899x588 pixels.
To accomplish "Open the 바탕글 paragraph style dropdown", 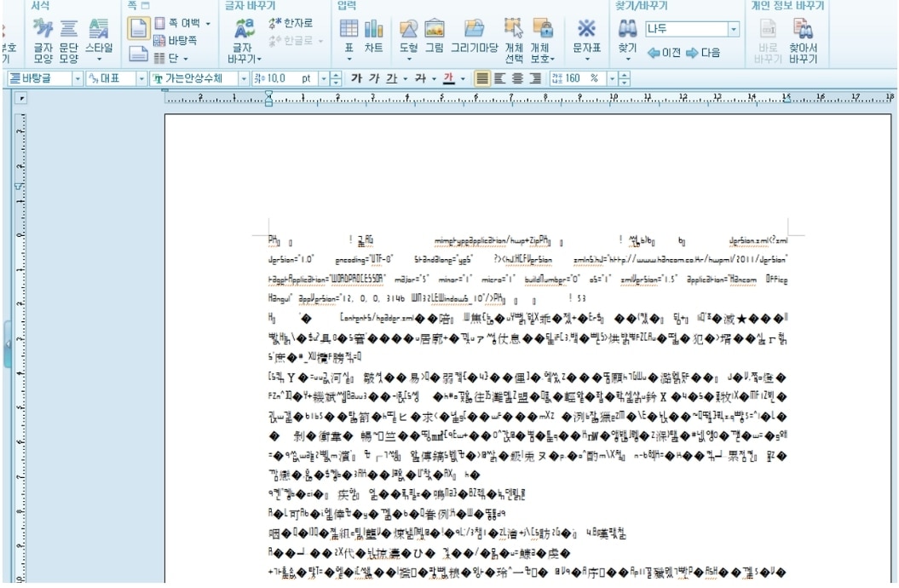I will [x=78, y=78].
